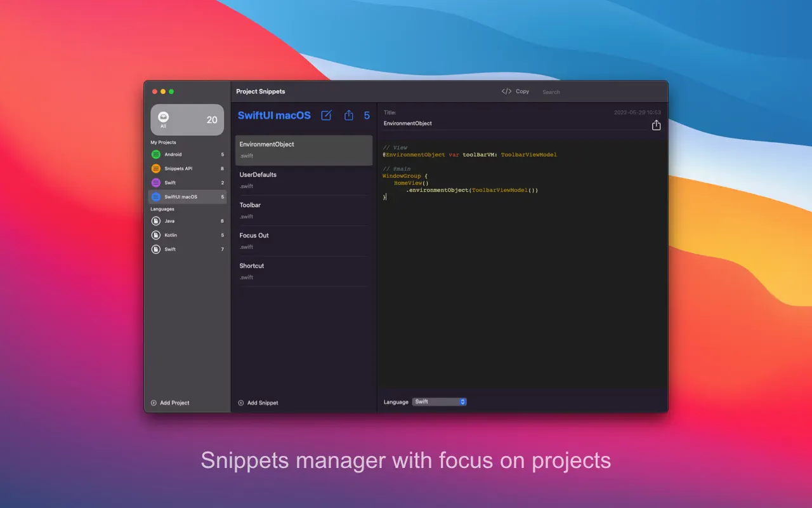Click the share icon beside the project title
Viewport: 812px width, 508px height.
[348, 116]
